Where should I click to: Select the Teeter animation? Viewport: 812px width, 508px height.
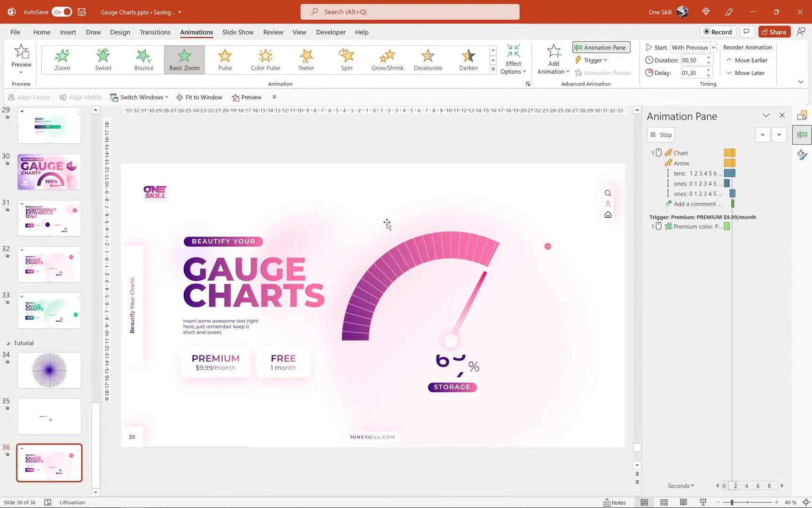(x=306, y=59)
